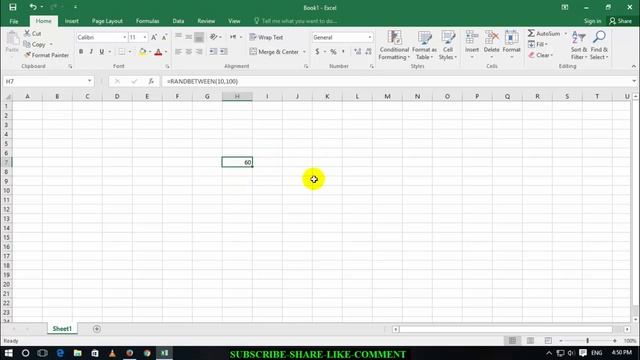
Task: Undo the last action
Action: (x=33, y=7)
